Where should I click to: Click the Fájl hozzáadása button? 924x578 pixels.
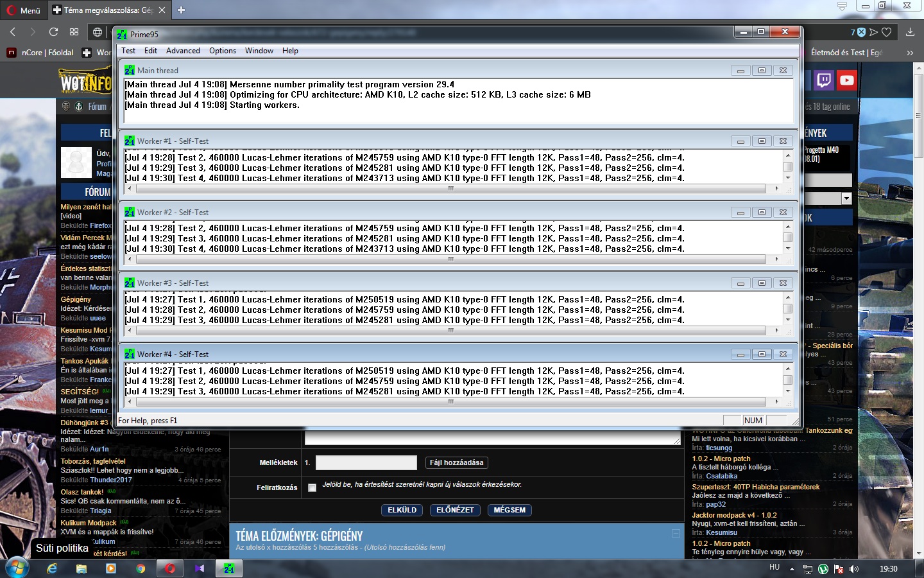pos(457,462)
